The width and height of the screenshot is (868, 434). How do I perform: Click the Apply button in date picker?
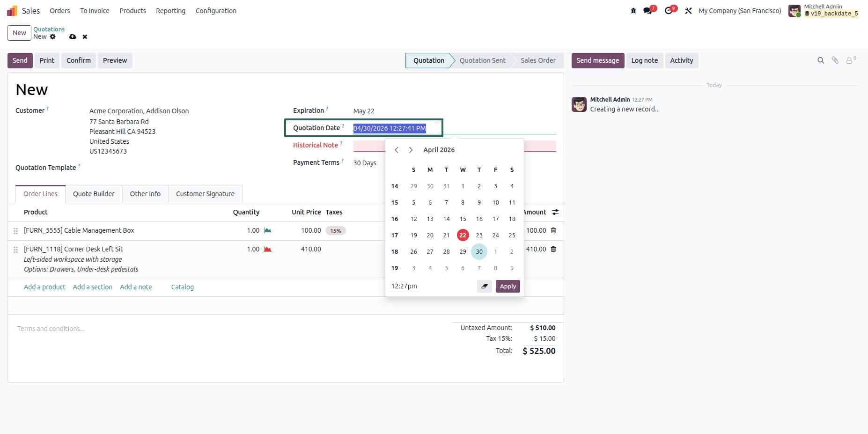tap(508, 286)
